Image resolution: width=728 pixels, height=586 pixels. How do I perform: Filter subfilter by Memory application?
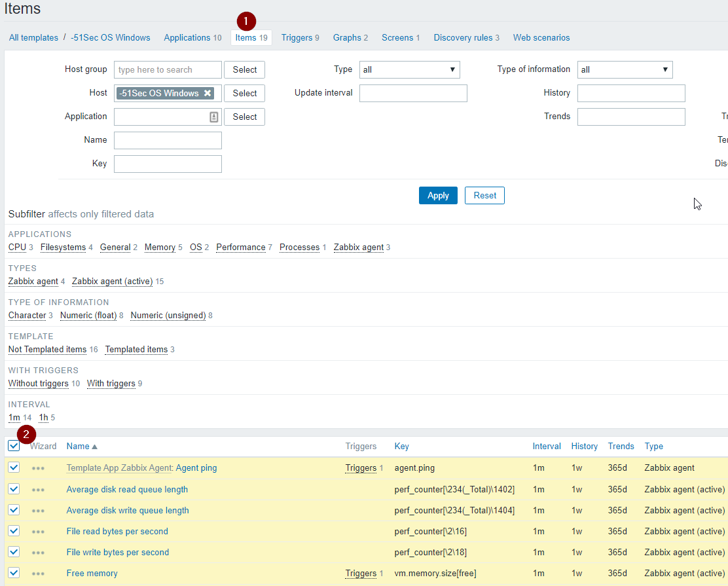(160, 247)
